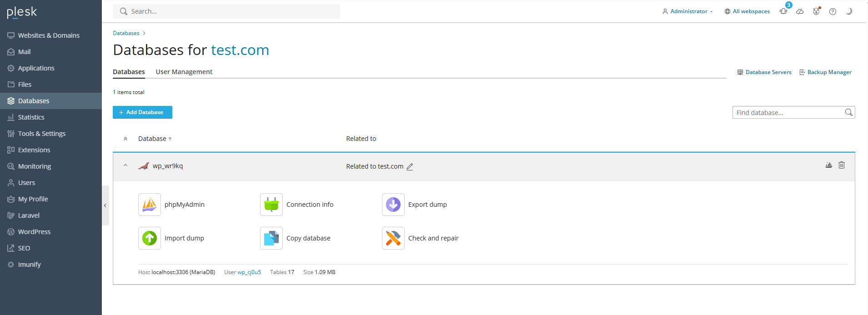
Task: Click the Connection info plug icon
Action: [x=271, y=205]
